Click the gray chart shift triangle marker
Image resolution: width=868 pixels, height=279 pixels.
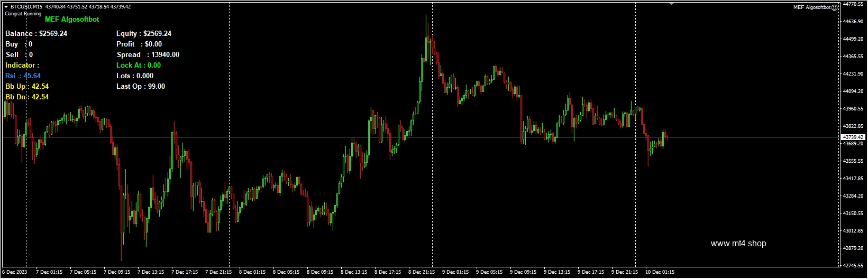(x=671, y=4)
